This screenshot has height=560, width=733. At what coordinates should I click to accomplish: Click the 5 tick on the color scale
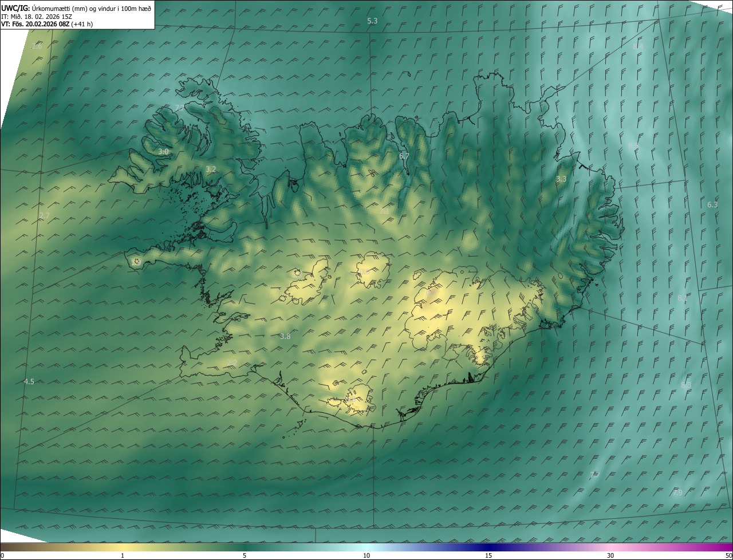(245, 555)
